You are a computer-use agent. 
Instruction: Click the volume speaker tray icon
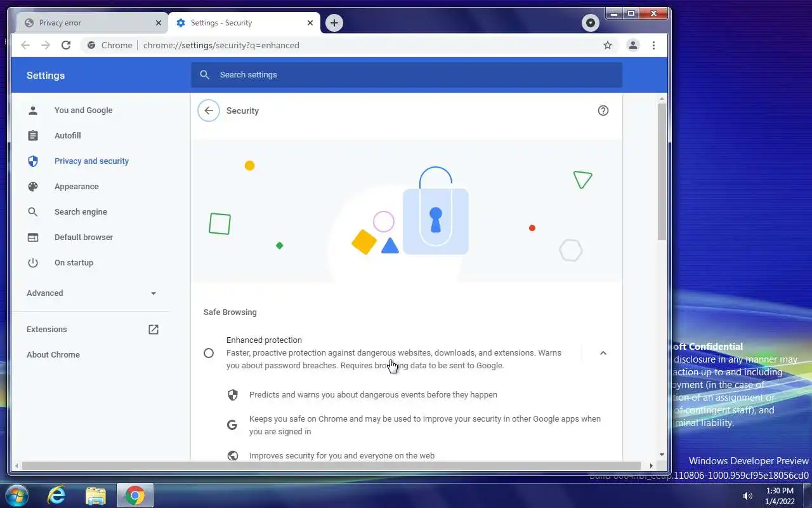pyautogui.click(x=748, y=496)
